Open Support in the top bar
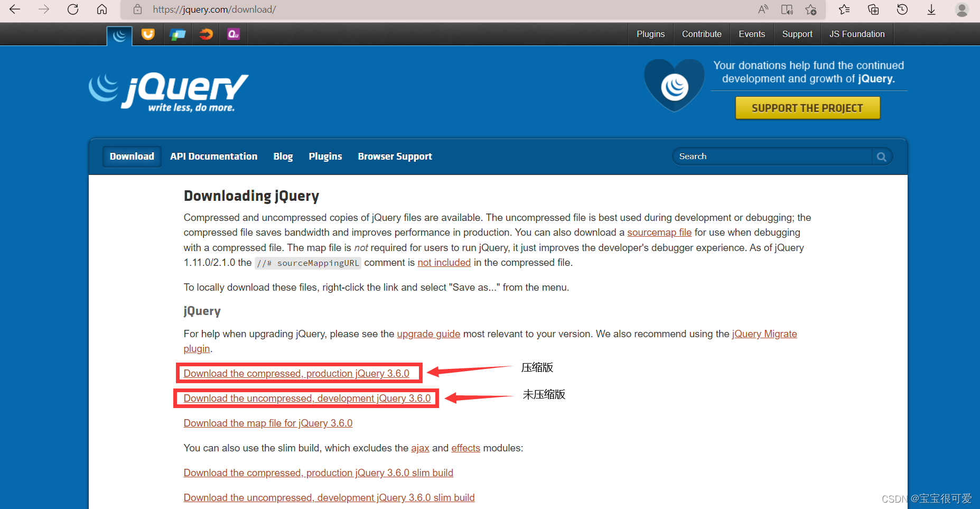The width and height of the screenshot is (980, 509). (x=797, y=34)
